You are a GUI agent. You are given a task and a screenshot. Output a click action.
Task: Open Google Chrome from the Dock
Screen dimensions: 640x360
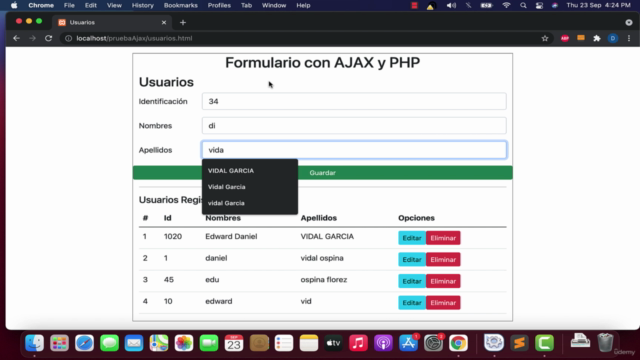click(458, 343)
